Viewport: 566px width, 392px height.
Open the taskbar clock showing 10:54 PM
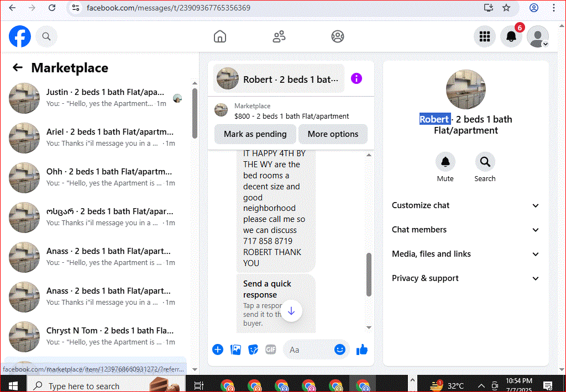coord(518,385)
